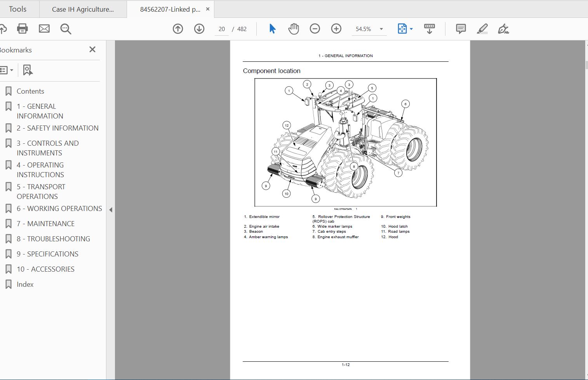Screen dimensions: 588x380
Task: Add a sticky note comment
Action: click(x=461, y=29)
